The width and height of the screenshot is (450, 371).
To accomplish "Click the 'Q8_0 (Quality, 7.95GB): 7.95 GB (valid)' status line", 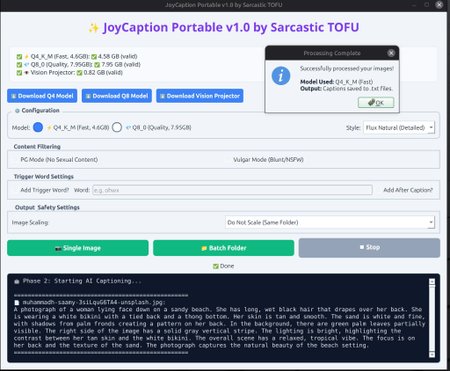I will point(79,64).
